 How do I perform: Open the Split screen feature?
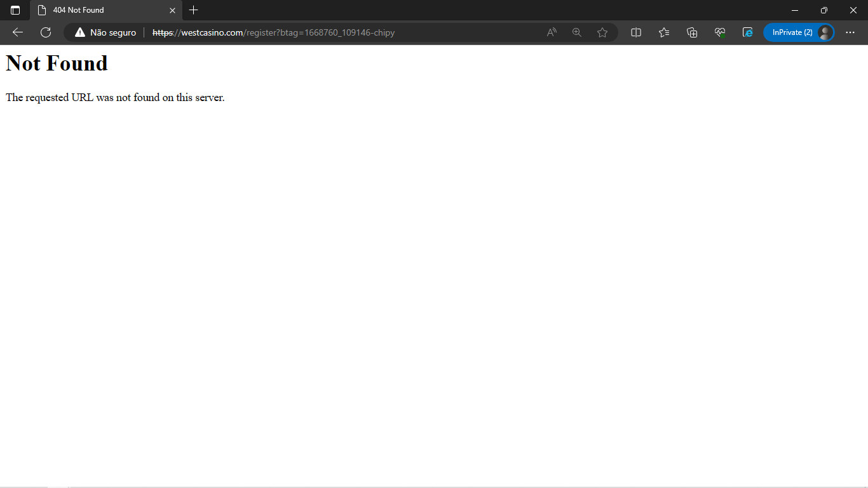(635, 32)
